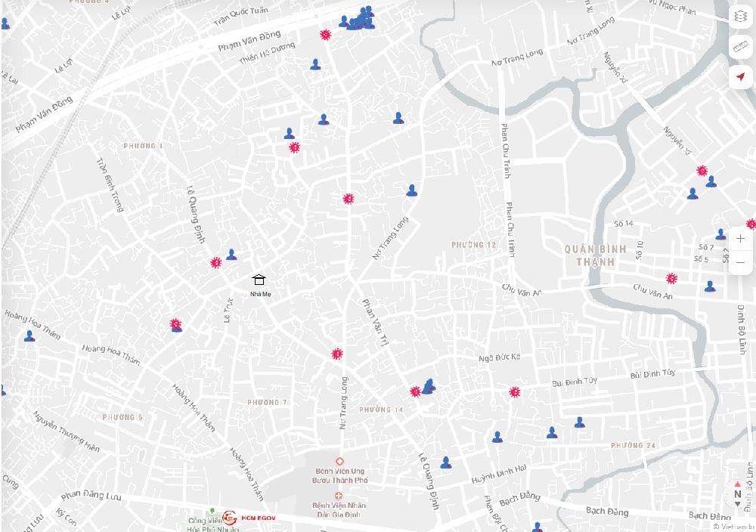
Task: Click virus marker above vertical Nơ Trang Long
Action: [337, 354]
